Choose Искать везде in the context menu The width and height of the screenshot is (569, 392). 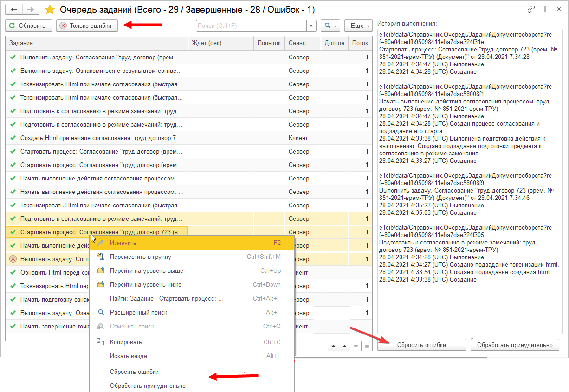click(192, 356)
